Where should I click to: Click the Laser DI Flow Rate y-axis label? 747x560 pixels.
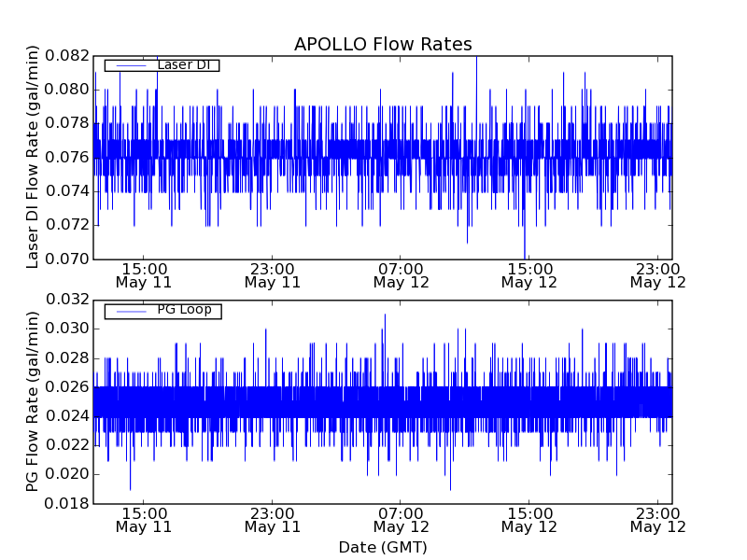pos(33,157)
